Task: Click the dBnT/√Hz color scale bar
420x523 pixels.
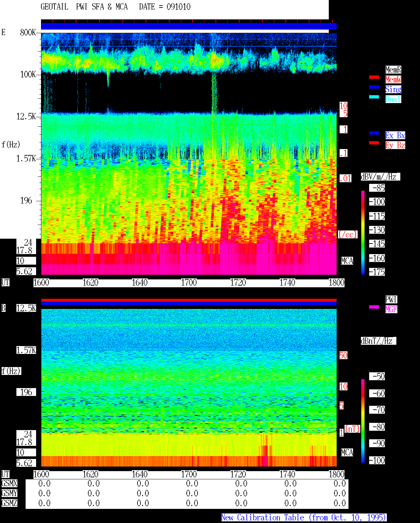Action: pos(363,421)
